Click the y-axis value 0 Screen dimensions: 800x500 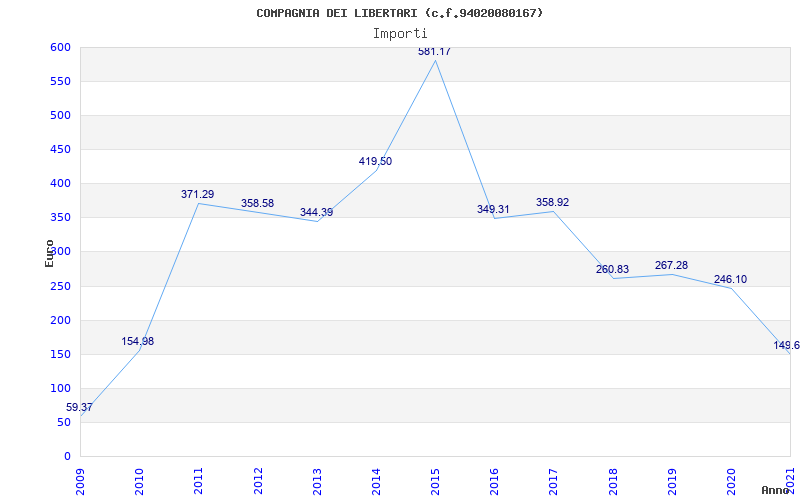tap(67, 457)
